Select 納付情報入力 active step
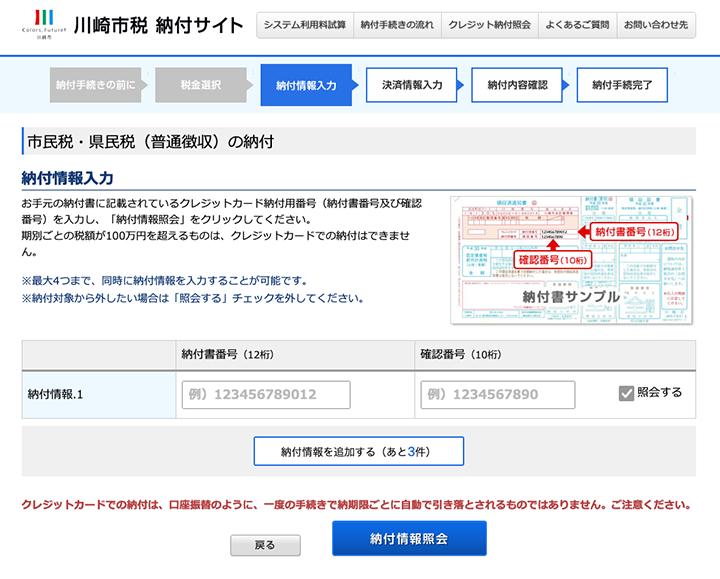The image size is (720, 579). pos(306,85)
